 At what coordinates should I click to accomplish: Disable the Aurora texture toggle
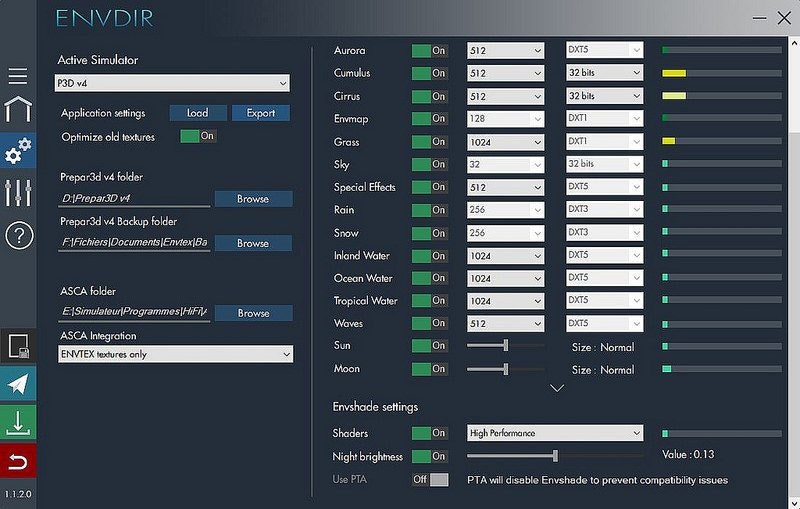pyautogui.click(x=430, y=50)
